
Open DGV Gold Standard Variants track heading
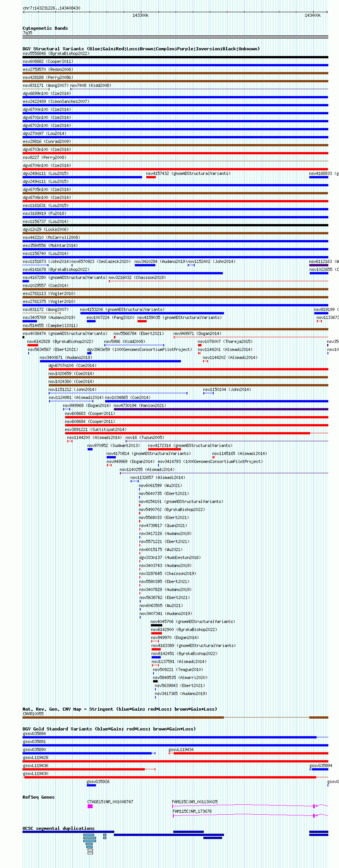coord(109,729)
